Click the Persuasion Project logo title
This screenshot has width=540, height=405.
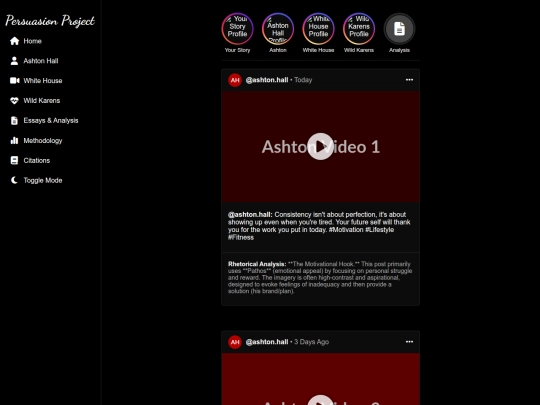pos(50,21)
